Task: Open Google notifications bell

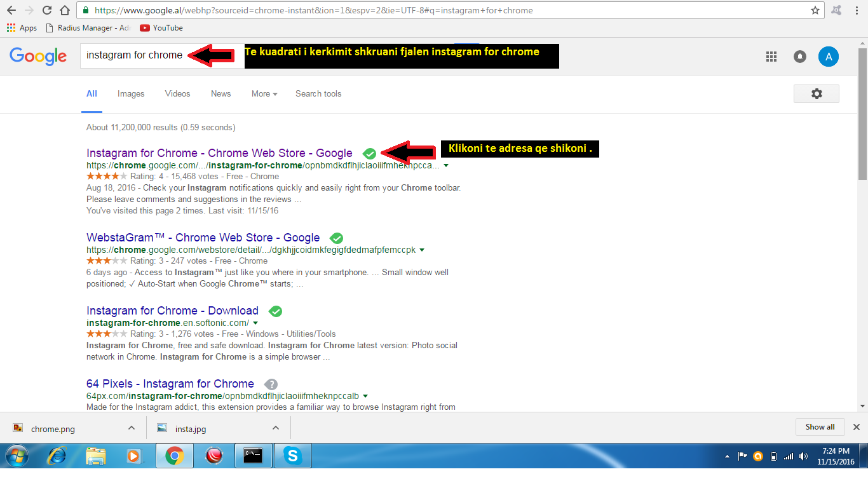Action: [x=800, y=57]
